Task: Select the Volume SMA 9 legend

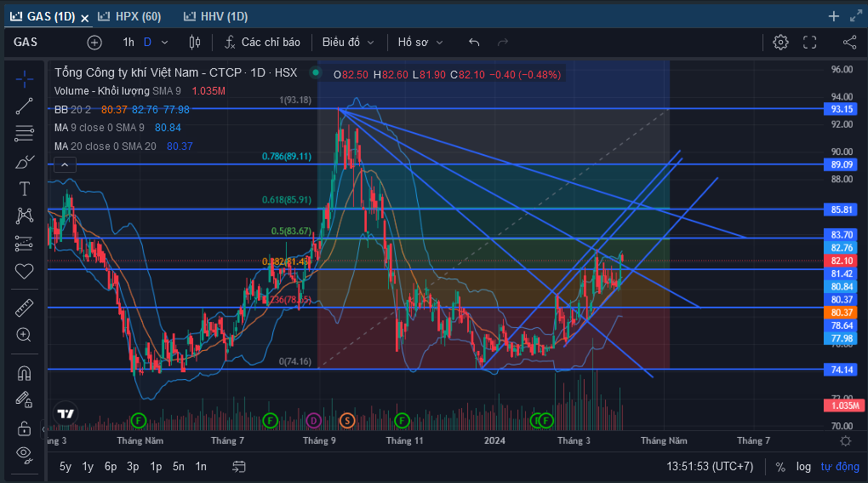Action: click(140, 91)
